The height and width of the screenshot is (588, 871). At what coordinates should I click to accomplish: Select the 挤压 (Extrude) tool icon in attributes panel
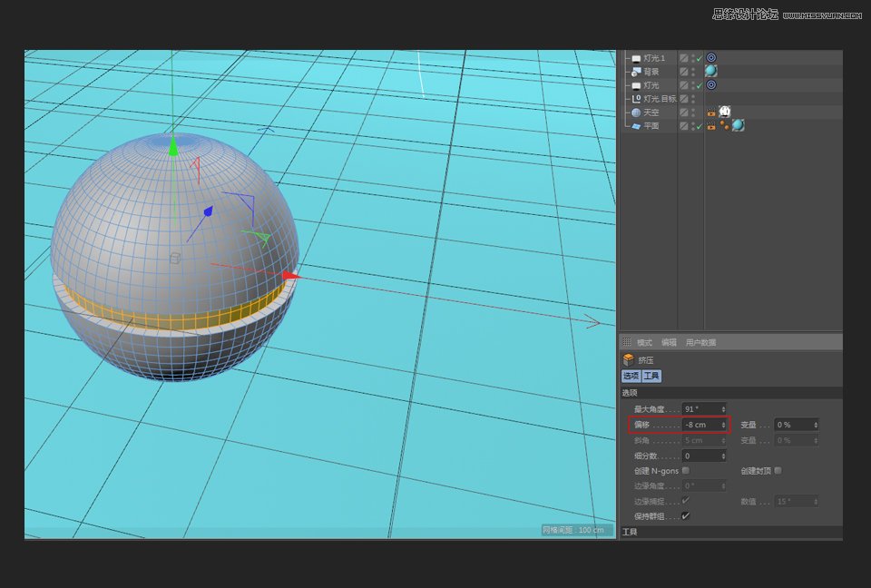[628, 360]
